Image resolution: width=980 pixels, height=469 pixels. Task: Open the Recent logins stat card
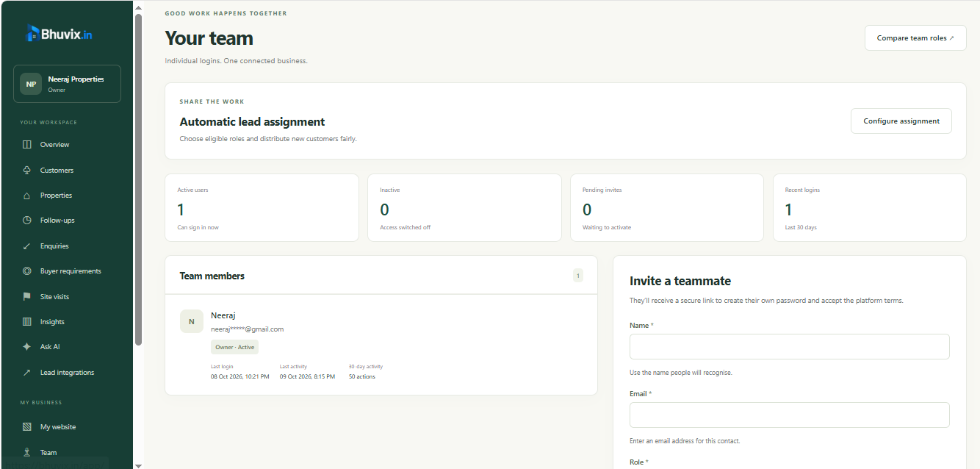(870, 208)
